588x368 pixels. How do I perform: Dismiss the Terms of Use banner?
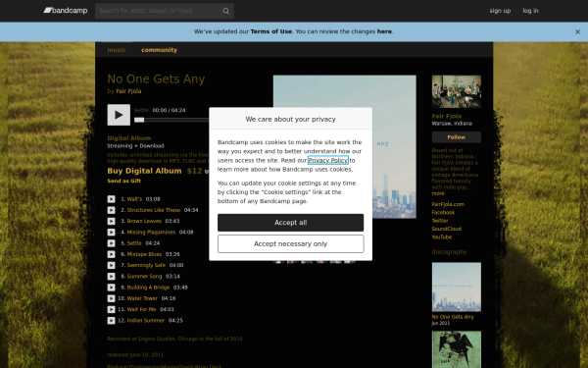577,32
